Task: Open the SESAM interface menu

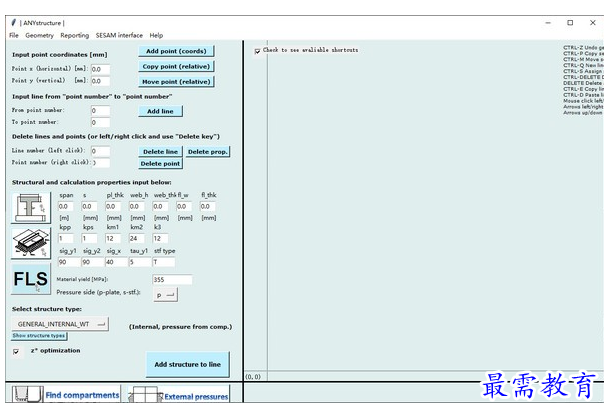Action: tap(119, 35)
